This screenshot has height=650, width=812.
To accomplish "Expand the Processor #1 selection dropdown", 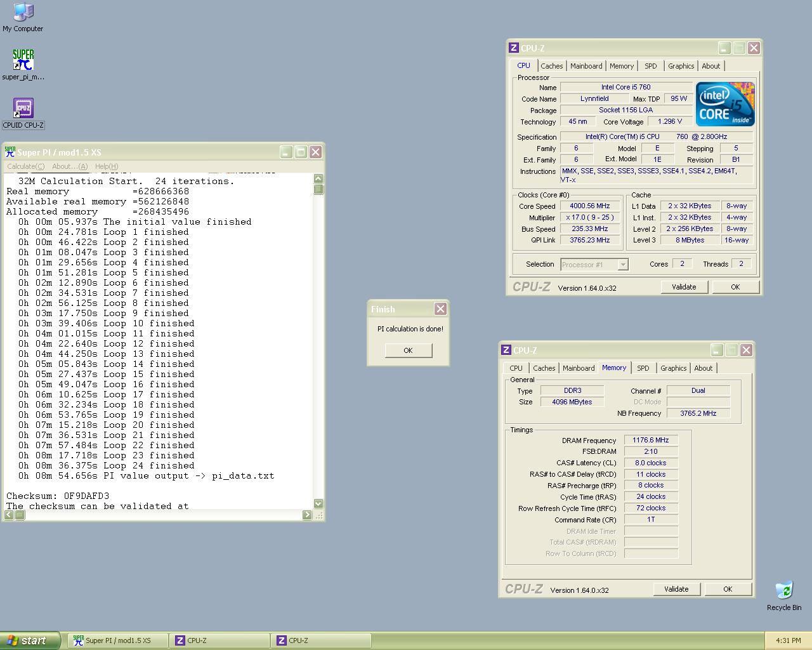I will (623, 265).
